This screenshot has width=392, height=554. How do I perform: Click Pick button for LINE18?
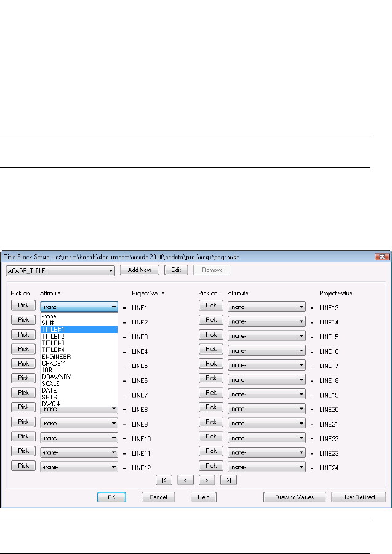point(211,378)
